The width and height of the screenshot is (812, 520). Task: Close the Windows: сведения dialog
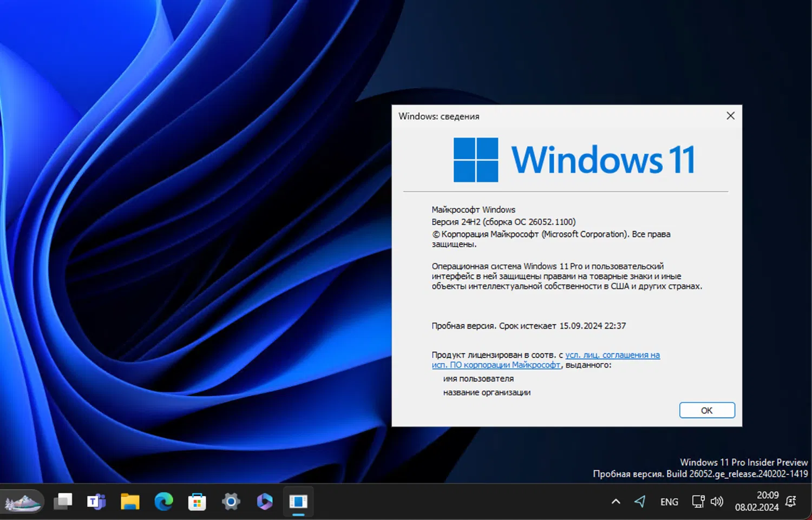pos(730,115)
